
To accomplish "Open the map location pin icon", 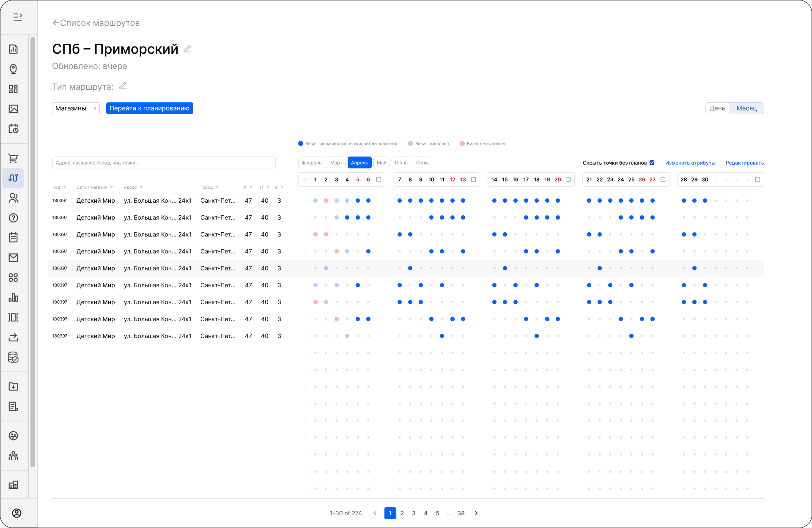I will [x=13, y=69].
